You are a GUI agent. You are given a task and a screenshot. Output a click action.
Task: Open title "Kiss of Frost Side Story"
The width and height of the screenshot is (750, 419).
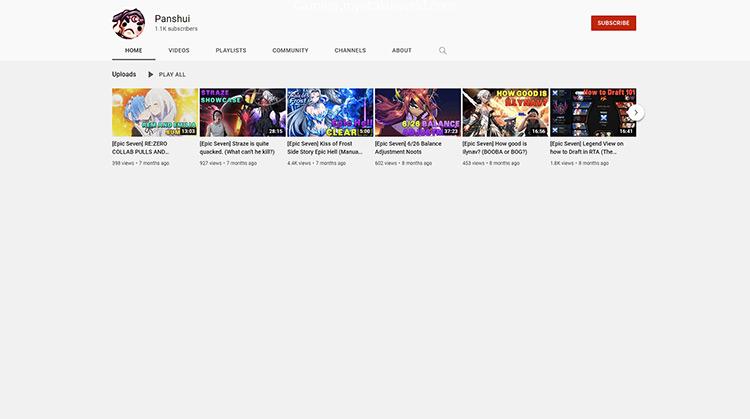(325, 148)
